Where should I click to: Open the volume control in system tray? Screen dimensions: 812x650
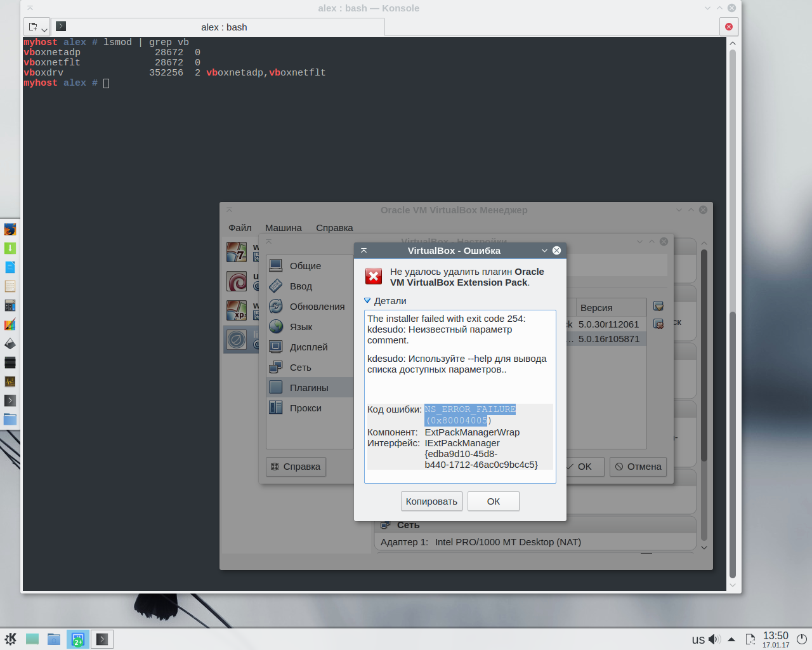[714, 639]
